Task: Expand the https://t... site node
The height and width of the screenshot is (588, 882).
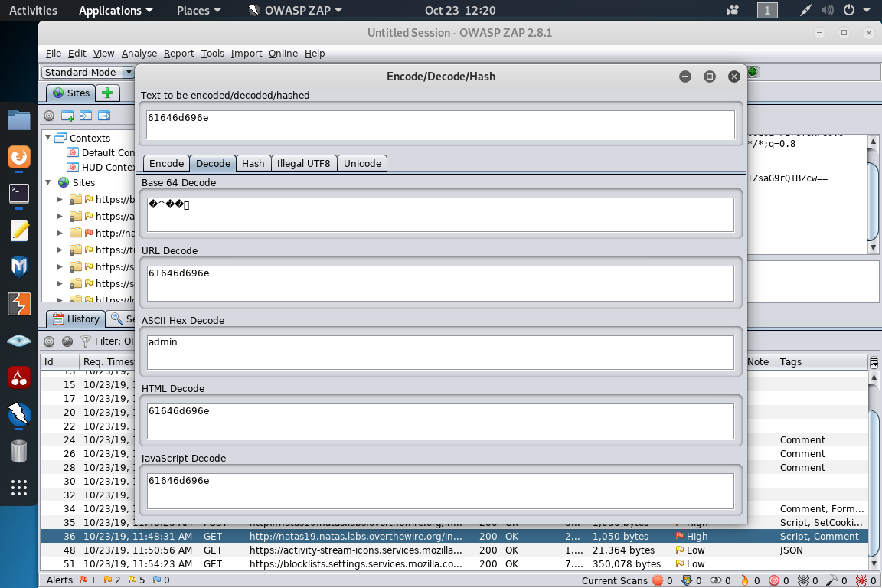Action: (x=60, y=250)
